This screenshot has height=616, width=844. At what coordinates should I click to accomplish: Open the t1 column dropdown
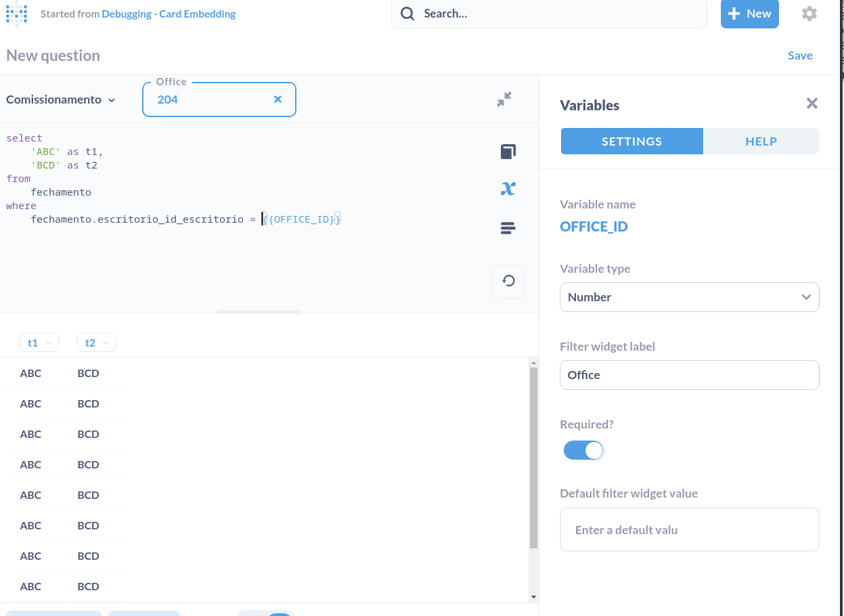[39, 342]
